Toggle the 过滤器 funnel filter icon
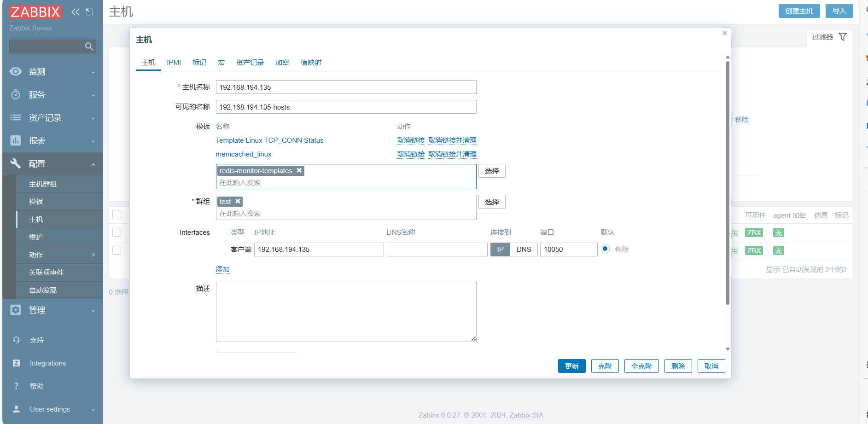 [843, 37]
